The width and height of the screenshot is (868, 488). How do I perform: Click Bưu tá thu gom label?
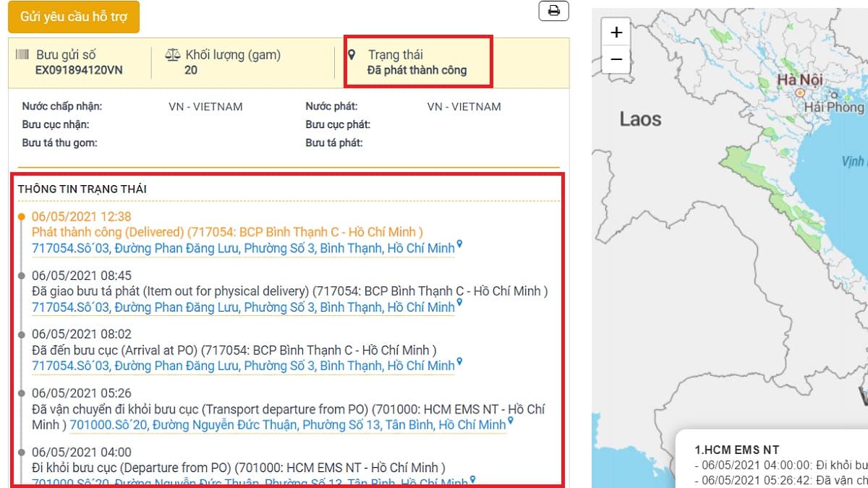click(59, 142)
